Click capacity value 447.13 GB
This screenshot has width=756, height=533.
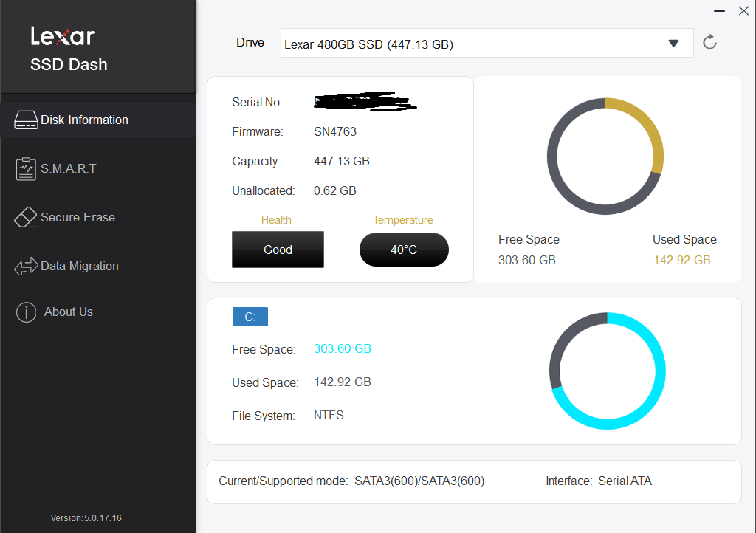point(341,161)
